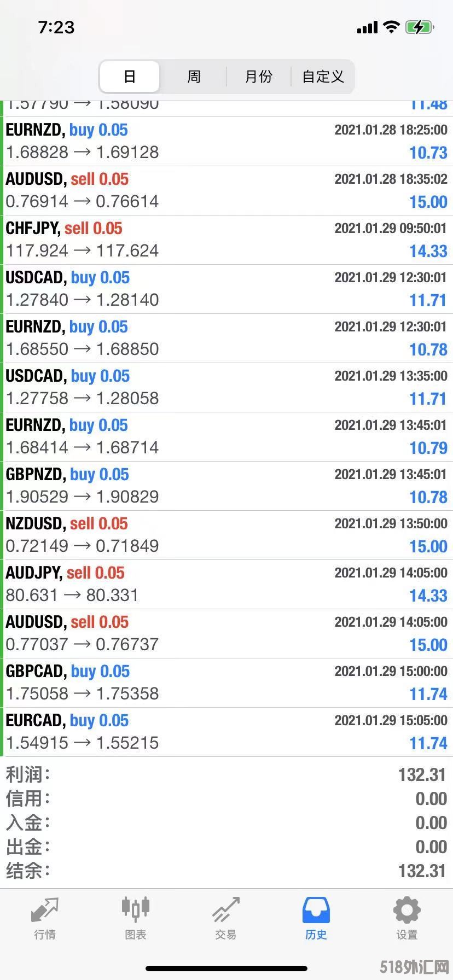The height and width of the screenshot is (980, 453).
Task: Tap the Wi-Fi status icon
Action: pos(391,27)
